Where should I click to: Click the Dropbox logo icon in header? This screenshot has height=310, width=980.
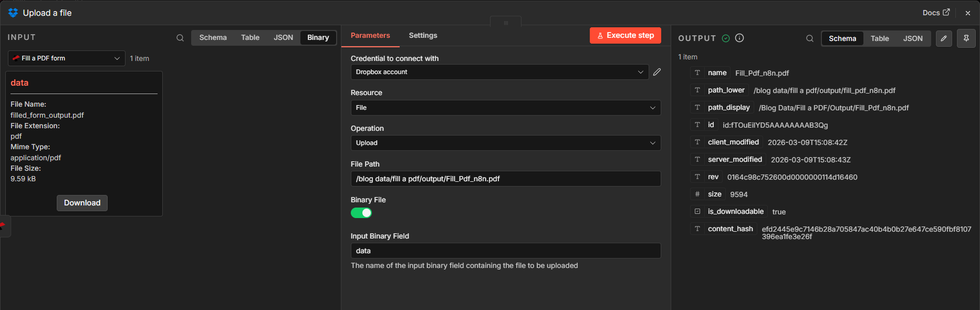coord(13,13)
